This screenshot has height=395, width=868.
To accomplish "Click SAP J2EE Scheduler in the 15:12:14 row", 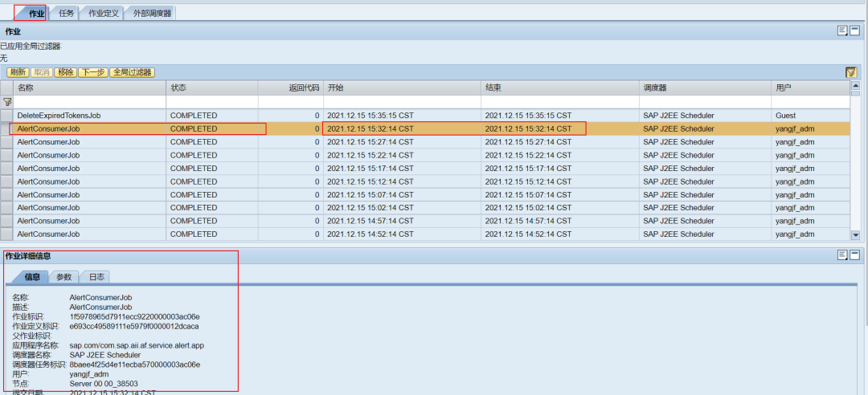I will [678, 181].
